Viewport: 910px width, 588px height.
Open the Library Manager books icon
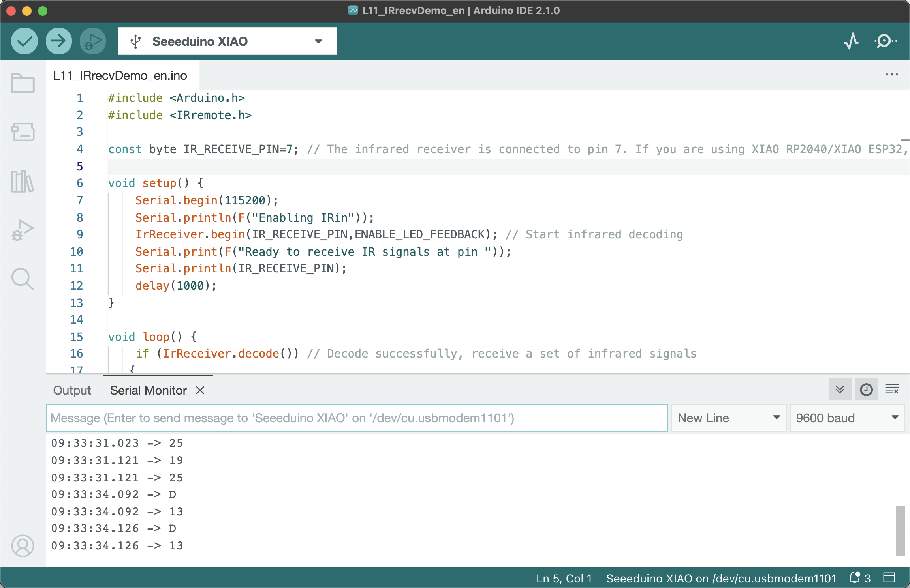pyautogui.click(x=23, y=181)
